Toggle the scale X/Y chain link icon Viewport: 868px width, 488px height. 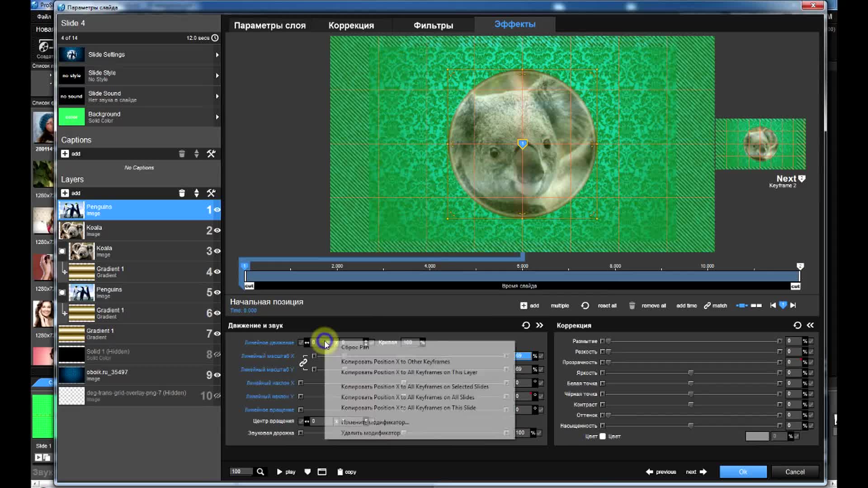click(303, 362)
